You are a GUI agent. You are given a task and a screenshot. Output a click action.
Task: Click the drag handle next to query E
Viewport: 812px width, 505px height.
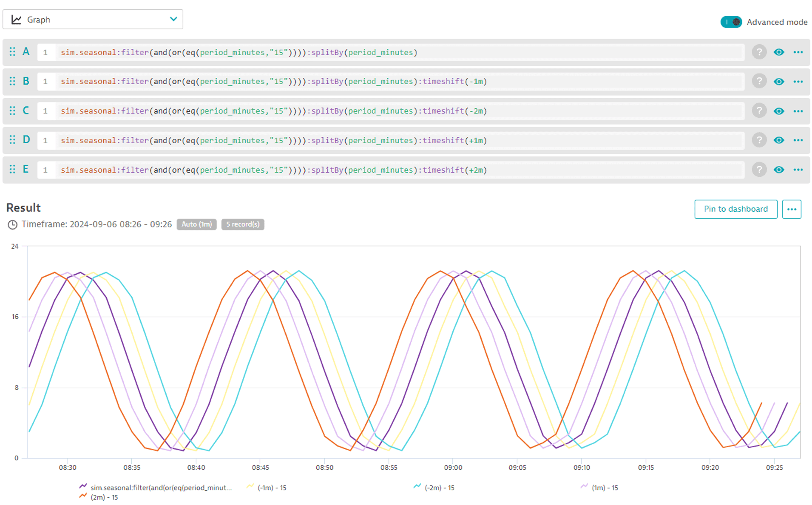(x=12, y=170)
